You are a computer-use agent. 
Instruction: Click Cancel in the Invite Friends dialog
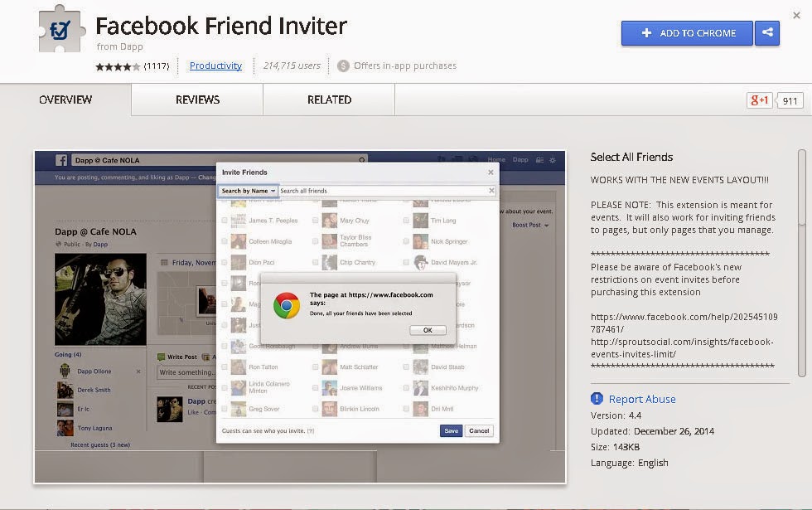pos(479,430)
